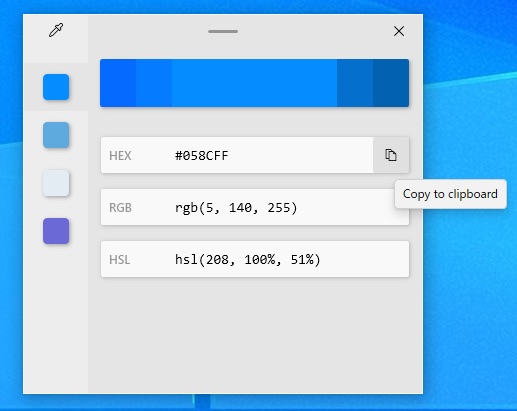
Task: Select the purple history swatch
Action: (x=56, y=231)
